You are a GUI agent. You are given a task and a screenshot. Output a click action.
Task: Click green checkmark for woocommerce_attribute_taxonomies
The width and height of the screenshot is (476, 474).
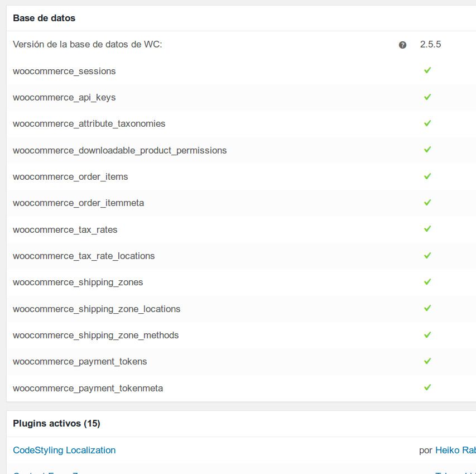(427, 123)
